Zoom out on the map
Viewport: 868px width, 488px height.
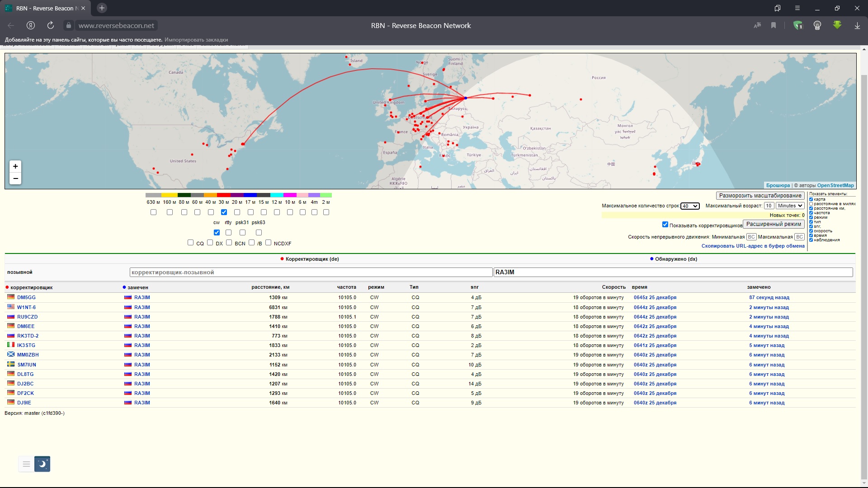pyautogui.click(x=15, y=178)
